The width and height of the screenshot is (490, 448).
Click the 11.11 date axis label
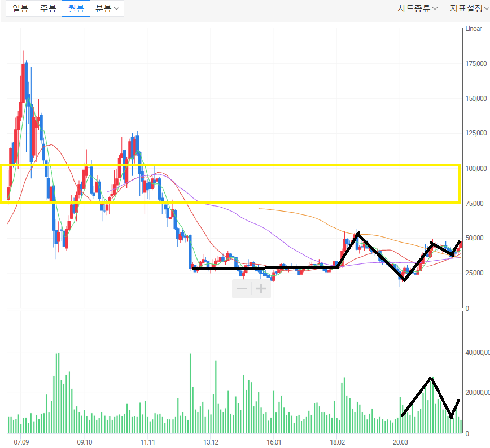tap(147, 442)
